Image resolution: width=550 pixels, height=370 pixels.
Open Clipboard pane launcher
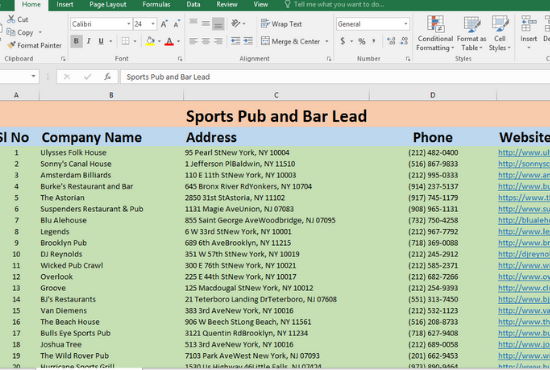63,59
